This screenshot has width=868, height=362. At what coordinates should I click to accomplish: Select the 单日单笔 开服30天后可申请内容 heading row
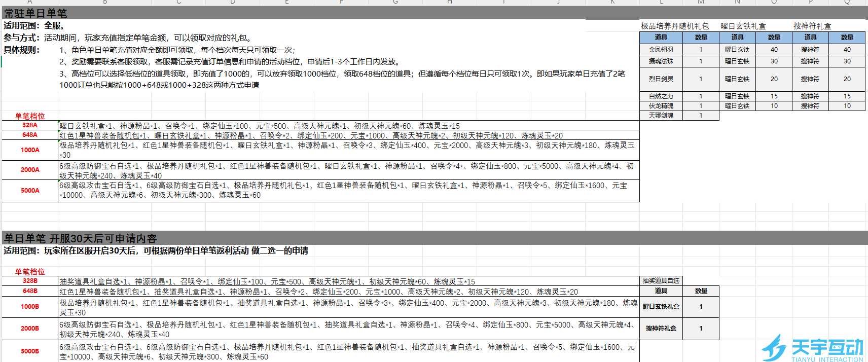pyautogui.click(x=80, y=238)
